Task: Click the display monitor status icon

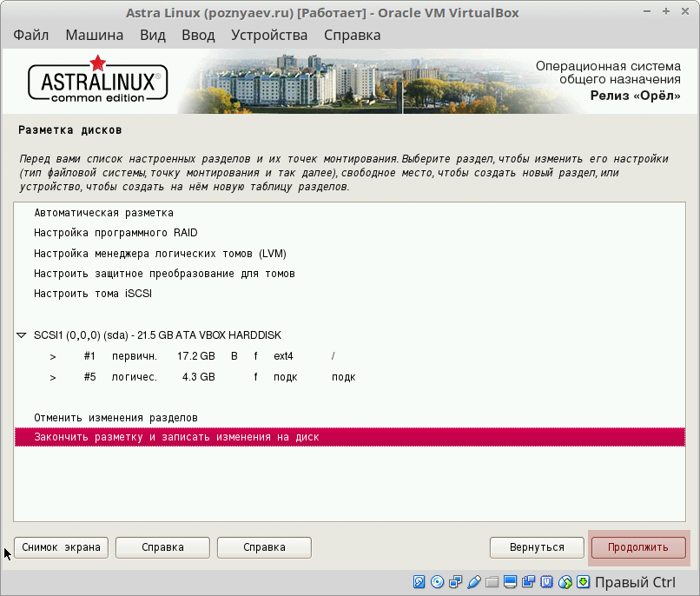Action: 511,582
